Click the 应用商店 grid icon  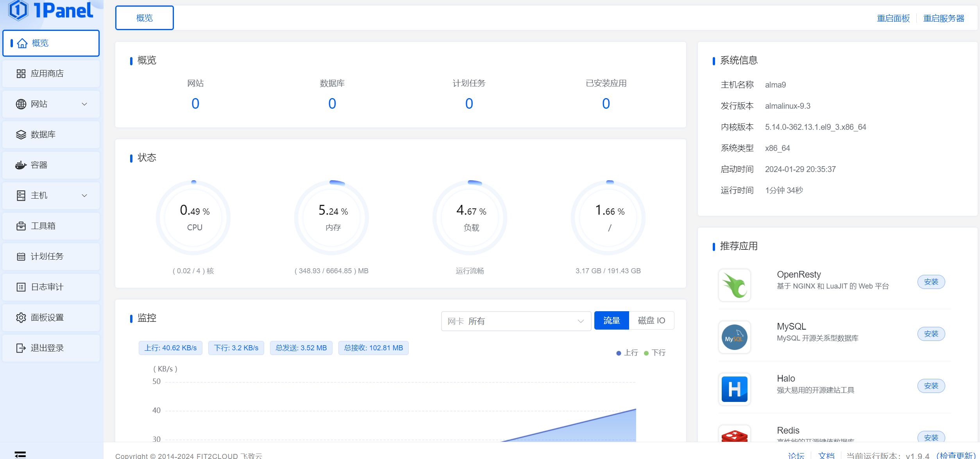(21, 74)
